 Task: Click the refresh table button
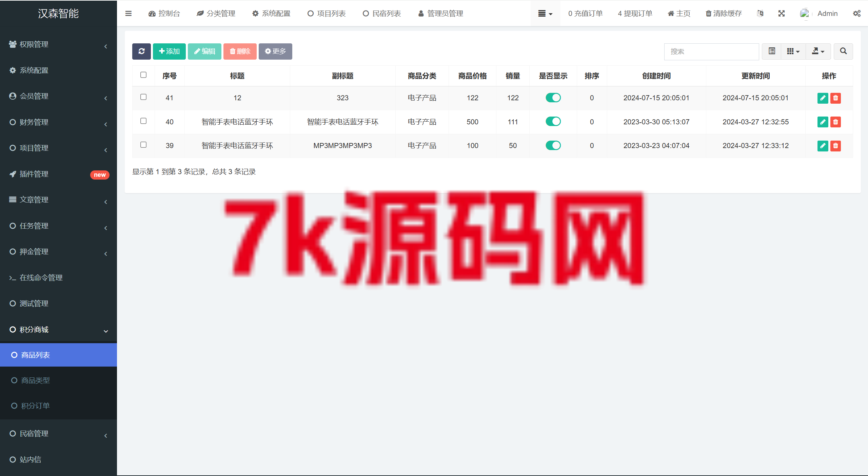[141, 51]
